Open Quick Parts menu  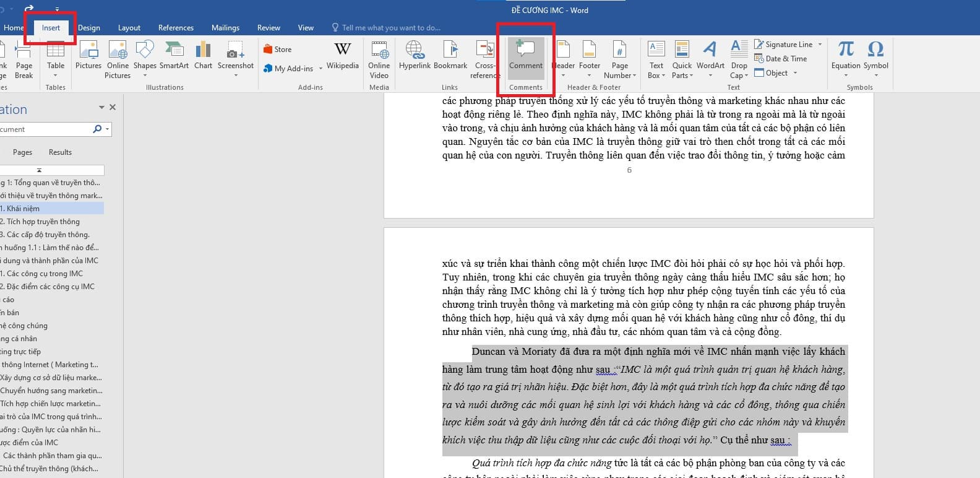(682, 59)
